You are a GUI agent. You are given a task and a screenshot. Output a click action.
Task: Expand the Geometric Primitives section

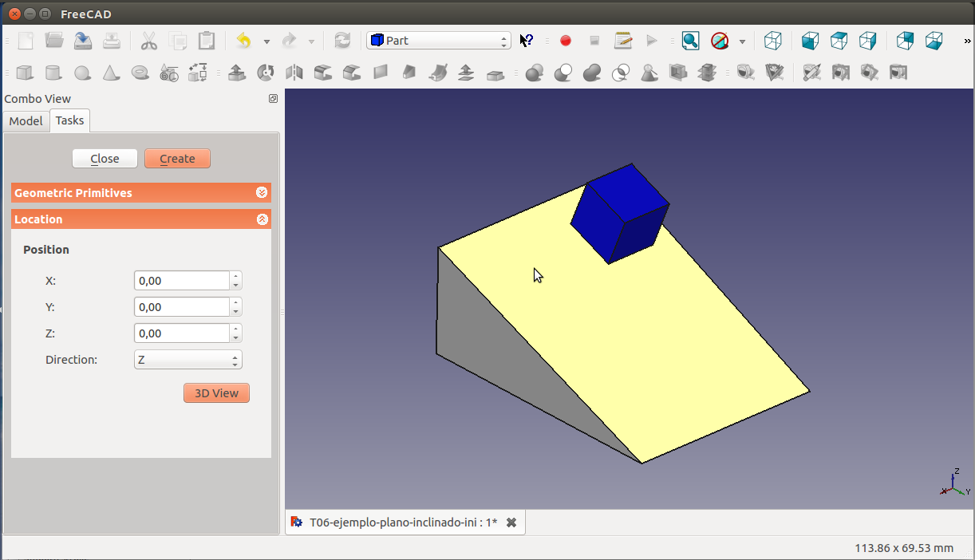[262, 193]
